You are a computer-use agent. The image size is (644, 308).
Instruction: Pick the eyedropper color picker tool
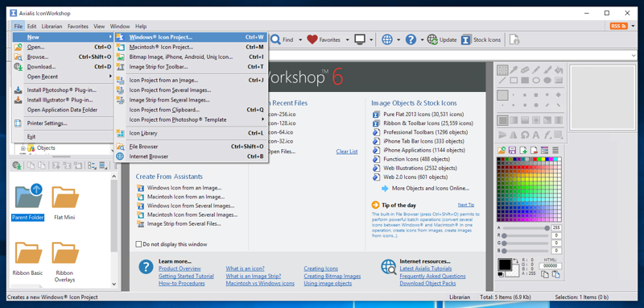coord(514,70)
